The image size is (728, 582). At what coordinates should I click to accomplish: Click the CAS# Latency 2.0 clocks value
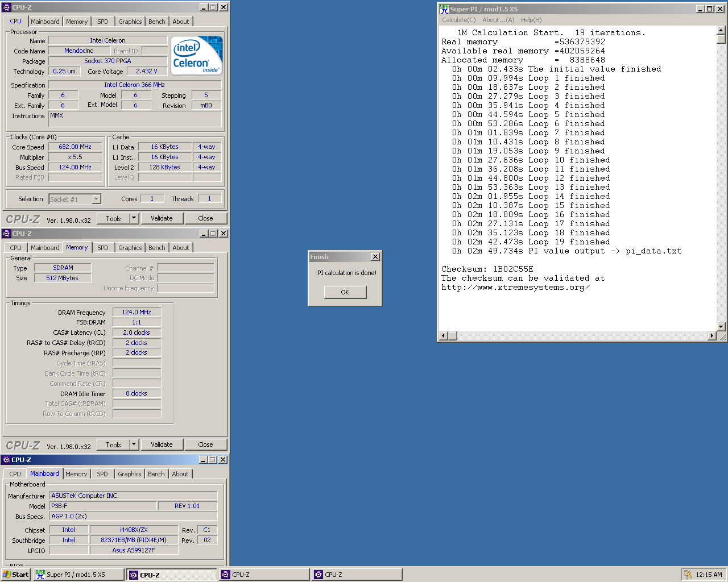[x=136, y=332]
